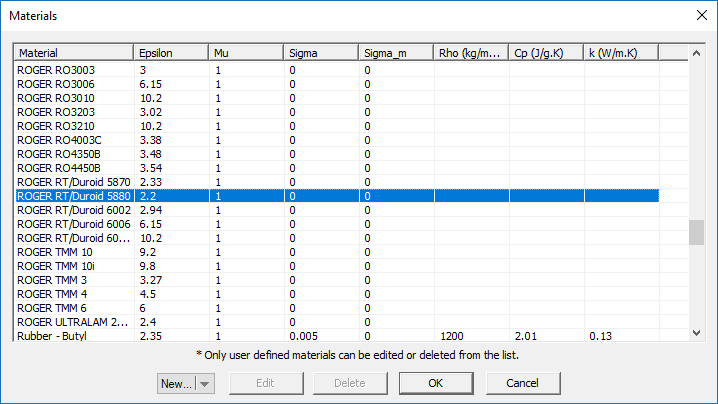The height and width of the screenshot is (404, 718).
Task: Select ROGER TMM 6 material
Action: pos(52,308)
